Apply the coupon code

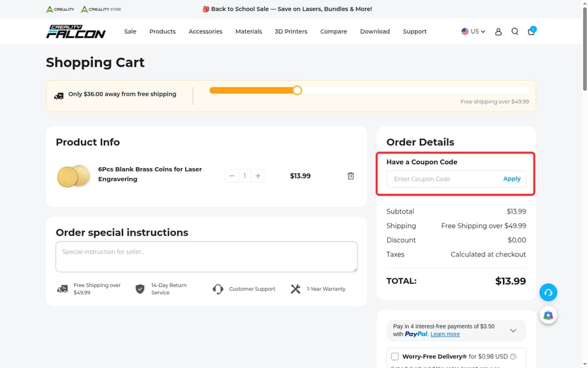click(x=512, y=178)
